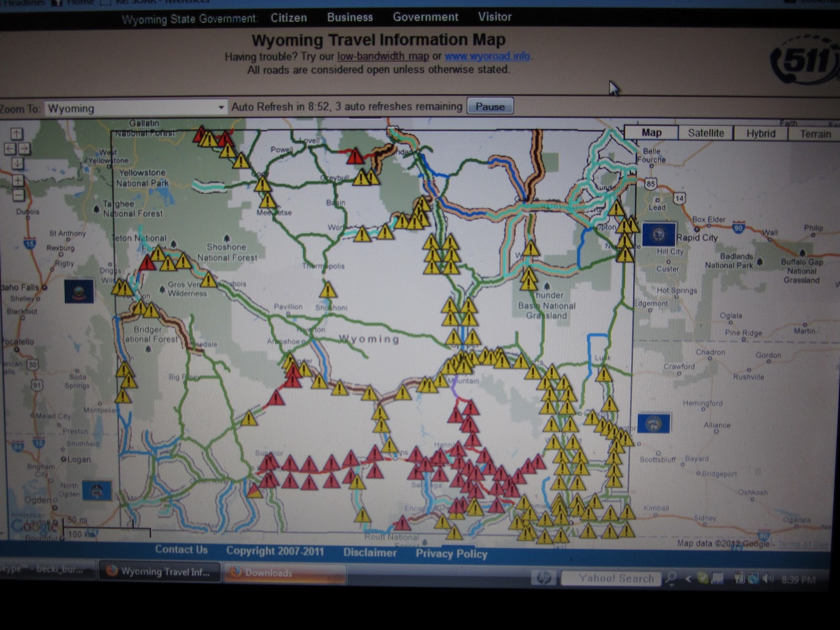Zoom out the map with minus button

pyautogui.click(x=17, y=195)
